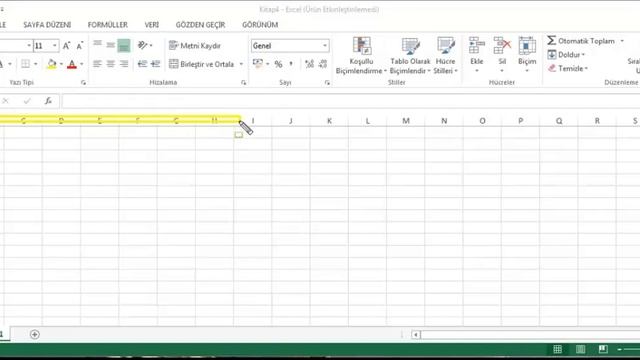Apply percent style format
This screenshot has width=640, height=360.
pos(278,64)
